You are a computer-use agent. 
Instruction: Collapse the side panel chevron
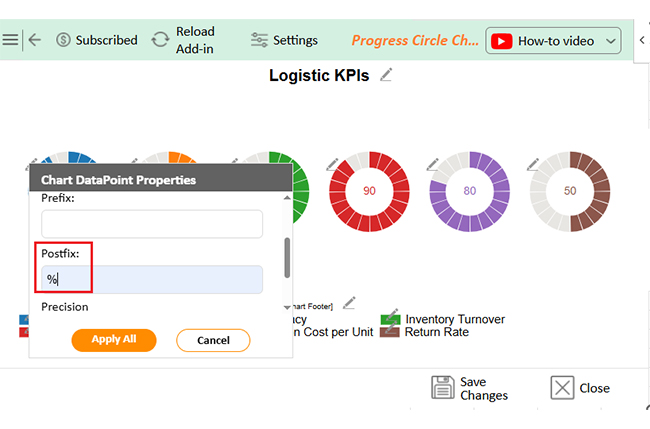pyautogui.click(x=642, y=40)
